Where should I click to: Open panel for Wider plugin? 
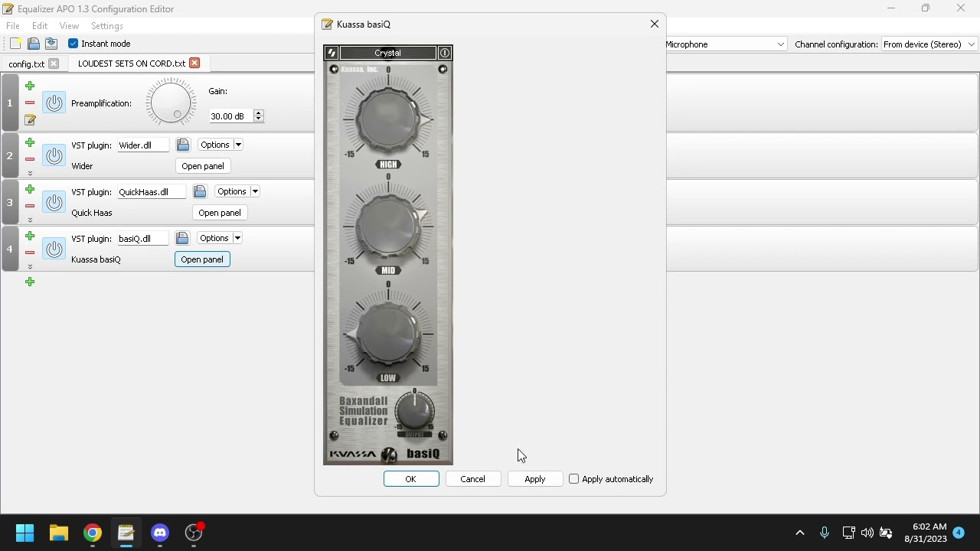(x=203, y=166)
